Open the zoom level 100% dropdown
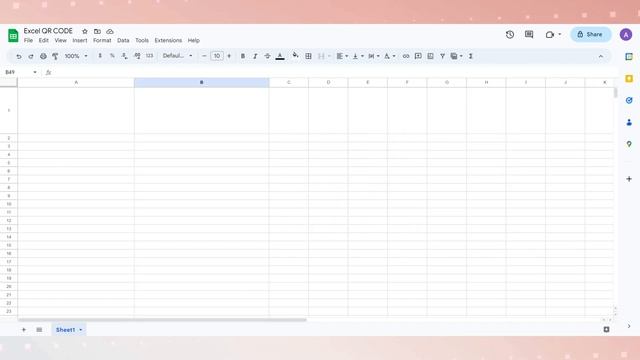This screenshot has width=640, height=360. [x=76, y=56]
